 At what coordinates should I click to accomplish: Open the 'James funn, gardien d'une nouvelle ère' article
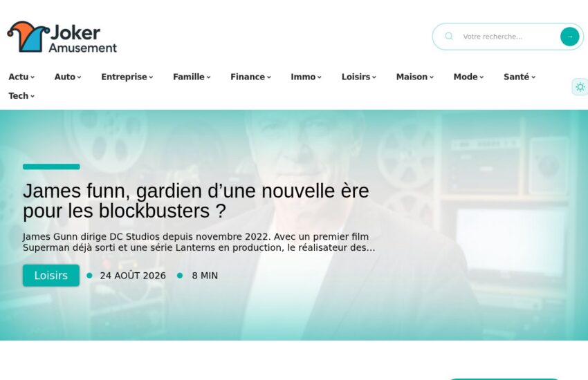coord(196,200)
